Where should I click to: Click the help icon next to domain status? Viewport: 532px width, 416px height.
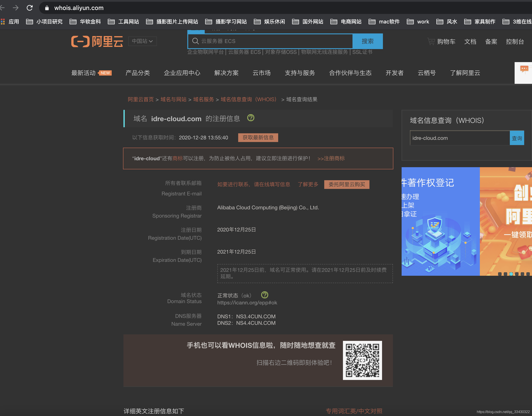point(264,295)
